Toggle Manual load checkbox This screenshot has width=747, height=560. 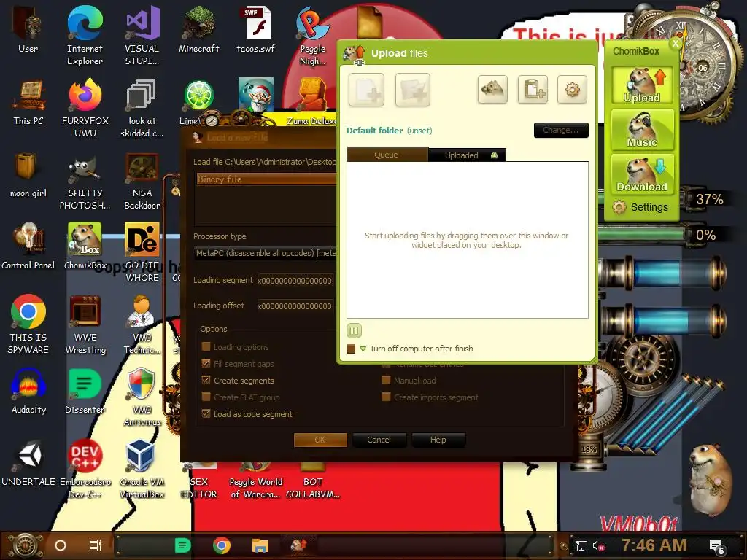(x=387, y=380)
